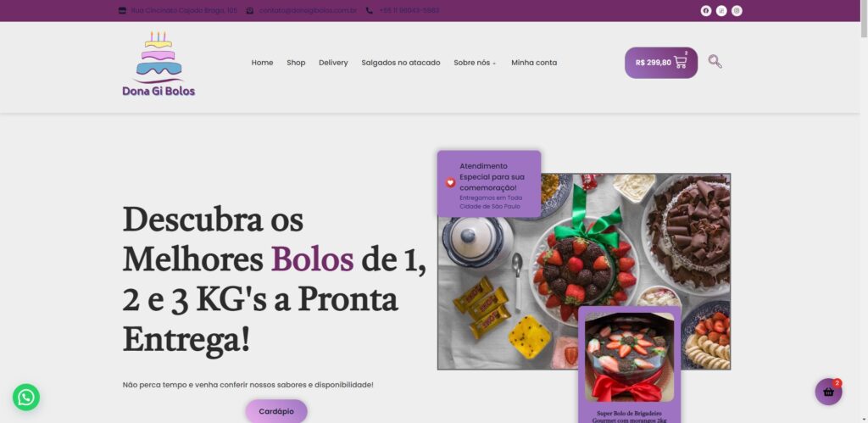Screen dimensions: 868x423
Task: Open the Instagram social icon
Action: click(x=737, y=10)
